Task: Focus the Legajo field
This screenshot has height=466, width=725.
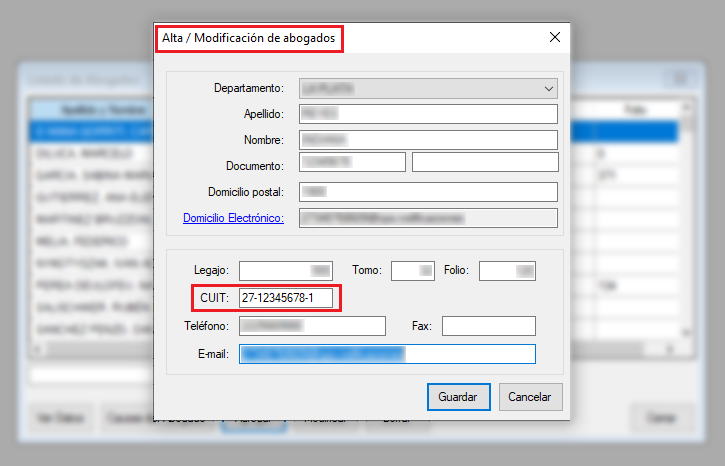Action: (x=286, y=270)
